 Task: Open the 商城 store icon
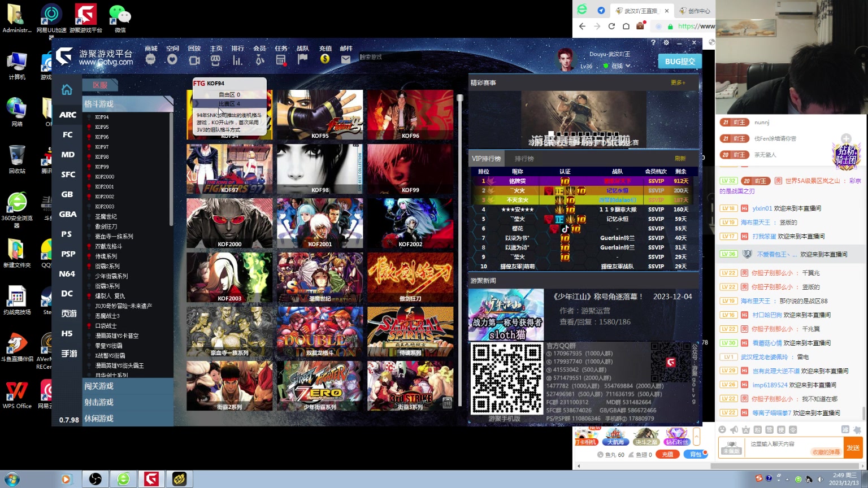pos(150,59)
